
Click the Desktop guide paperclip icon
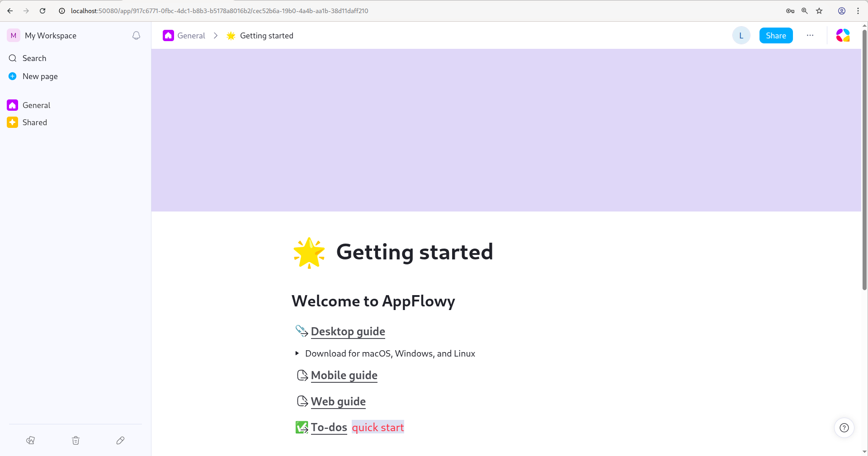302,331
